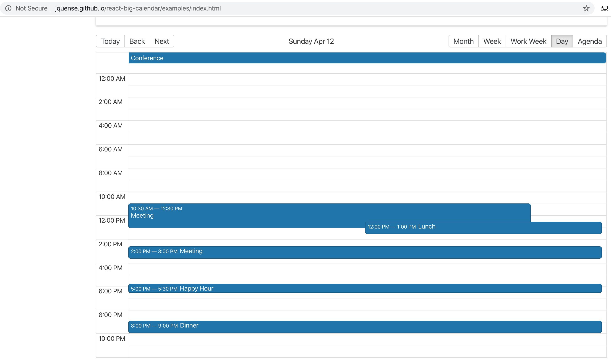Go to the previous day with Back
The image size is (611, 364).
[137, 41]
